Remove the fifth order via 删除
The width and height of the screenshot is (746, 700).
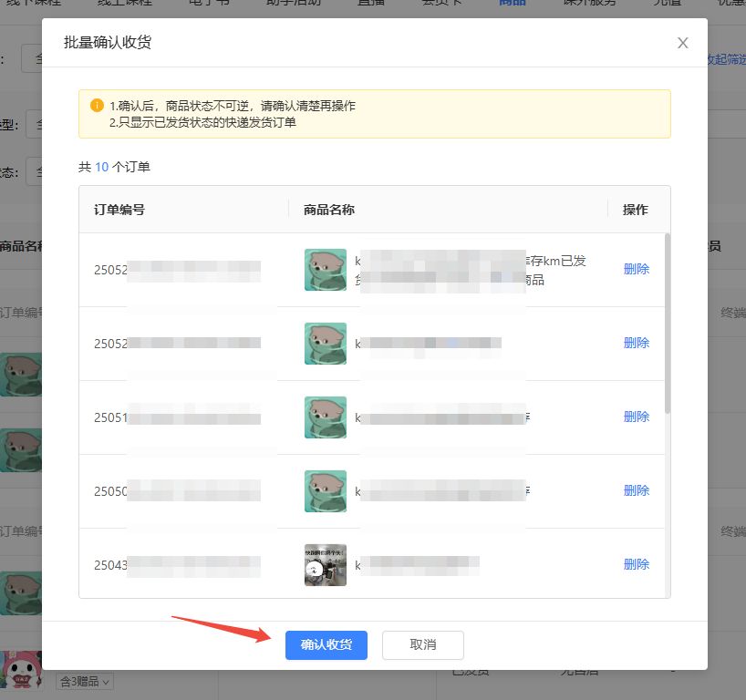[636, 565]
